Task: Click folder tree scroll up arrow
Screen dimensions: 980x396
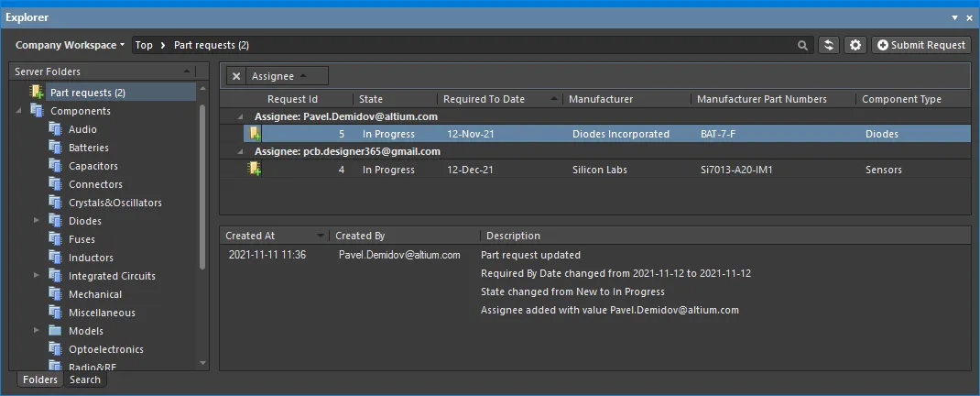Action: point(201,89)
